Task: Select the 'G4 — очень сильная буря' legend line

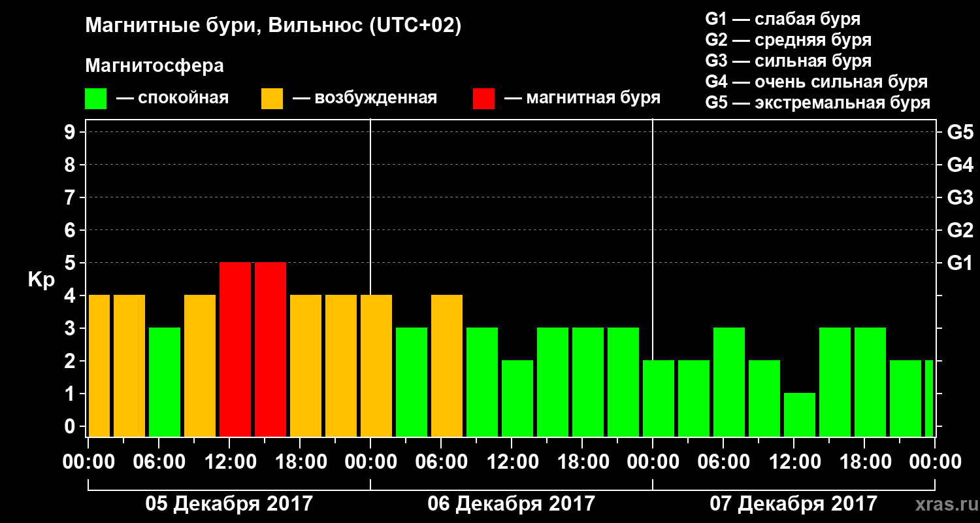Action: (x=817, y=82)
